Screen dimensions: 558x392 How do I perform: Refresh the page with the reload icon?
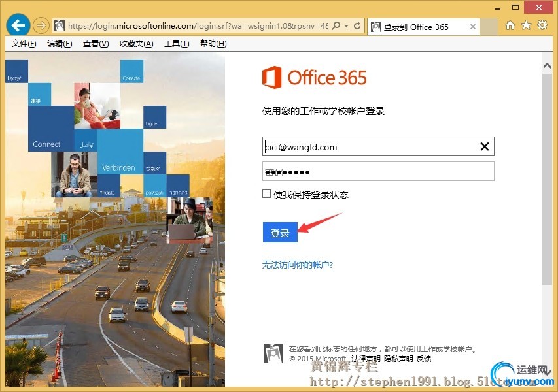(357, 25)
